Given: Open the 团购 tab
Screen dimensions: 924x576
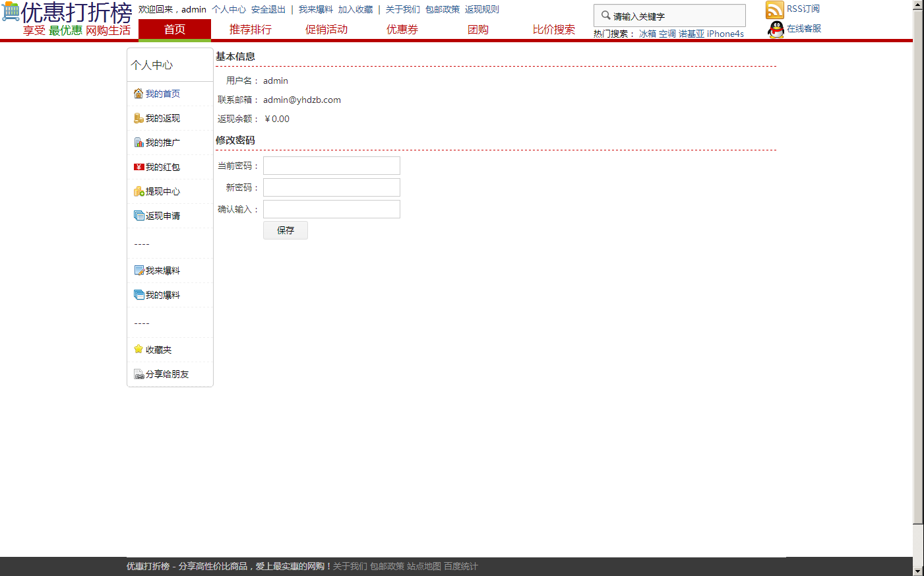Looking at the screenshot, I should [x=478, y=30].
